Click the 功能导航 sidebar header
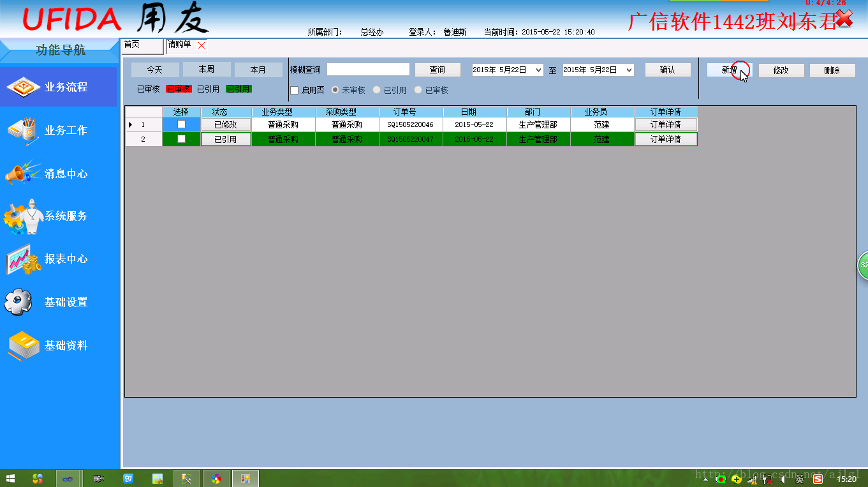The width and height of the screenshot is (868, 487). [x=59, y=50]
